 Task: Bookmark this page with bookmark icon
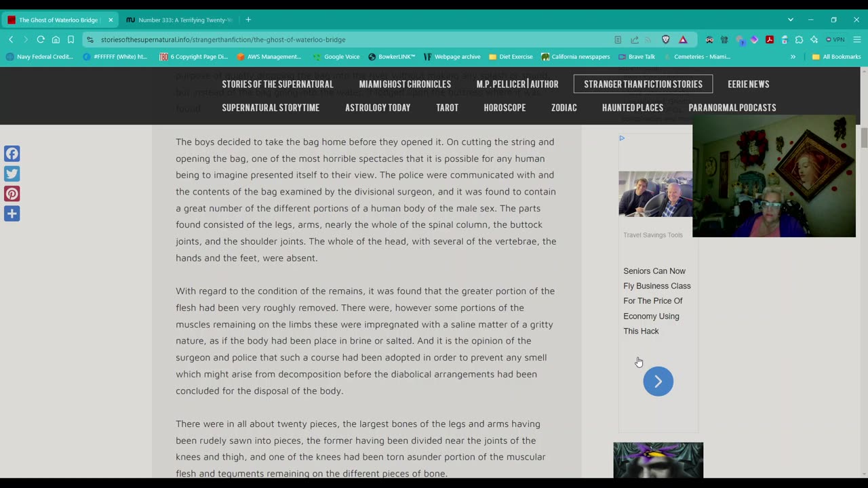[71, 39]
